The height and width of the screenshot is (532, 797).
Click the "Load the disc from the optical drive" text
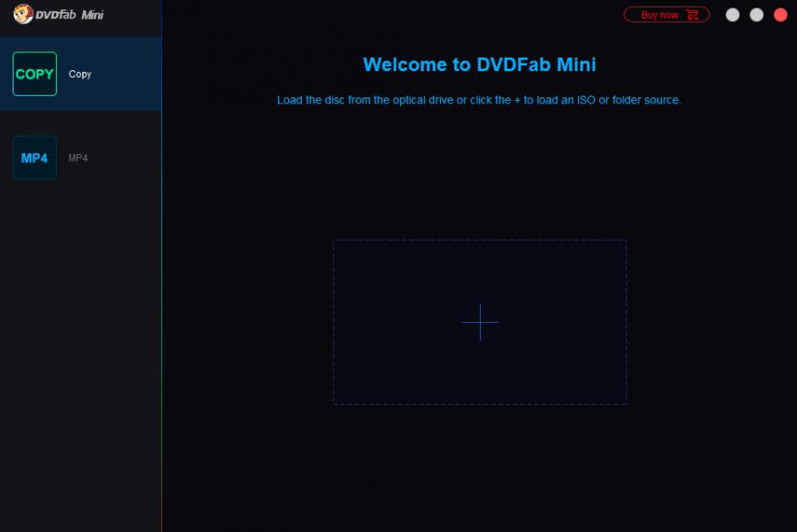tap(365, 100)
